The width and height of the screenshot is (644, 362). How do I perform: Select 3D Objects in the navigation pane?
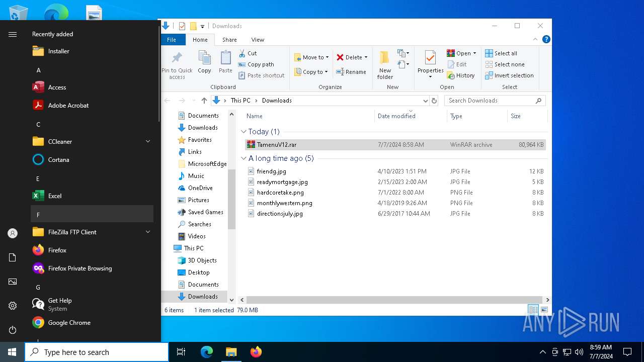(x=202, y=260)
